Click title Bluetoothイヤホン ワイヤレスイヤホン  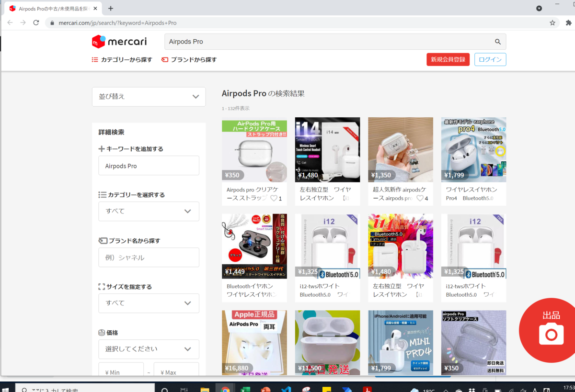[252, 290]
